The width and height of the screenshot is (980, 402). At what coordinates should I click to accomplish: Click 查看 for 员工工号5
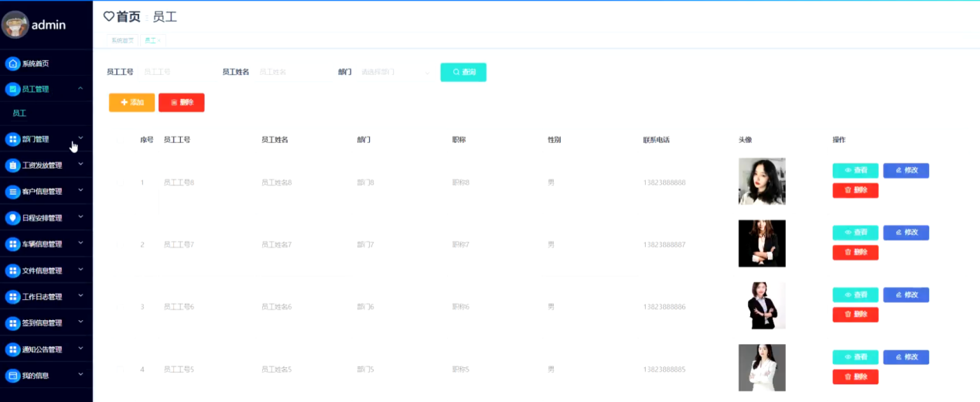click(855, 357)
